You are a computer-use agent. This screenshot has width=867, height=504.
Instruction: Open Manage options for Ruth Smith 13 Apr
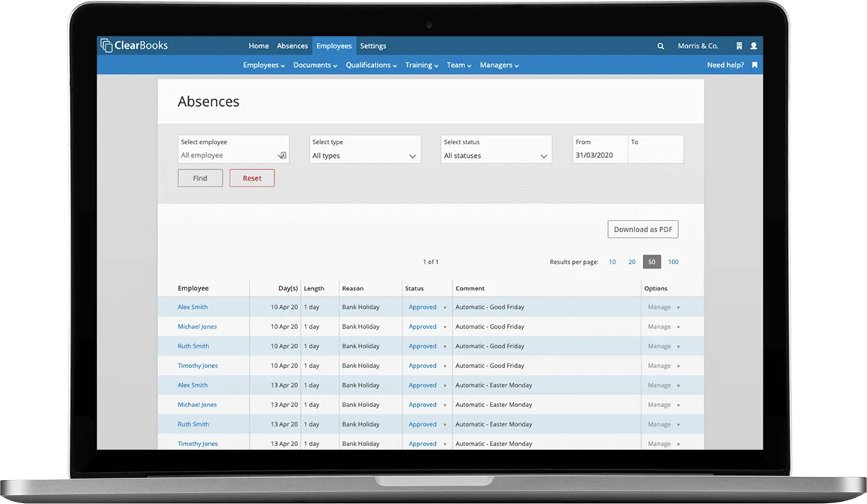(x=664, y=424)
